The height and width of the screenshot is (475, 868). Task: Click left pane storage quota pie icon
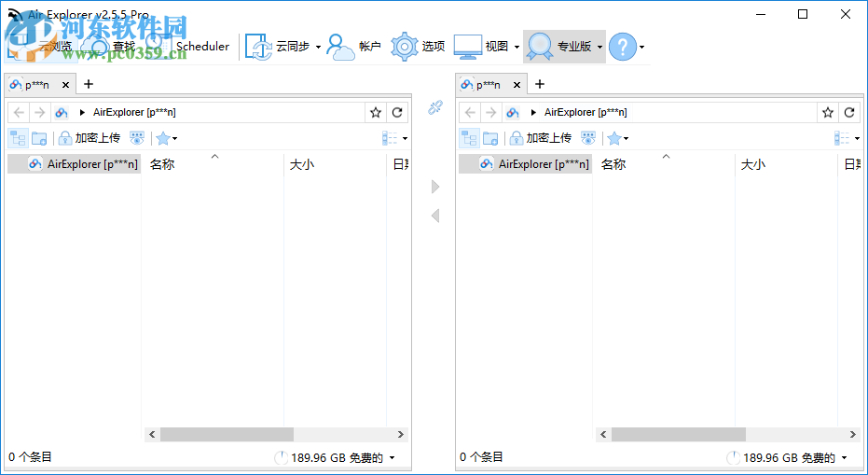[x=282, y=458]
